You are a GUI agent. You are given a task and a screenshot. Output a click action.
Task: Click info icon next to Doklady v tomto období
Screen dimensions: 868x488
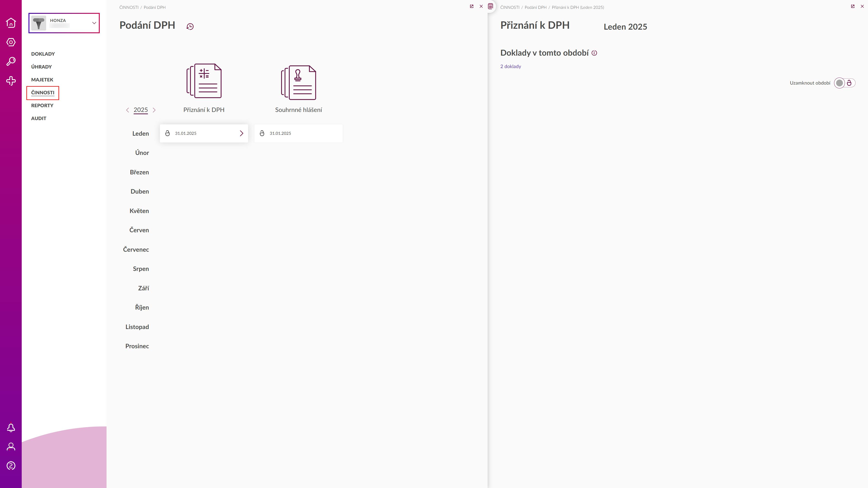[594, 53]
